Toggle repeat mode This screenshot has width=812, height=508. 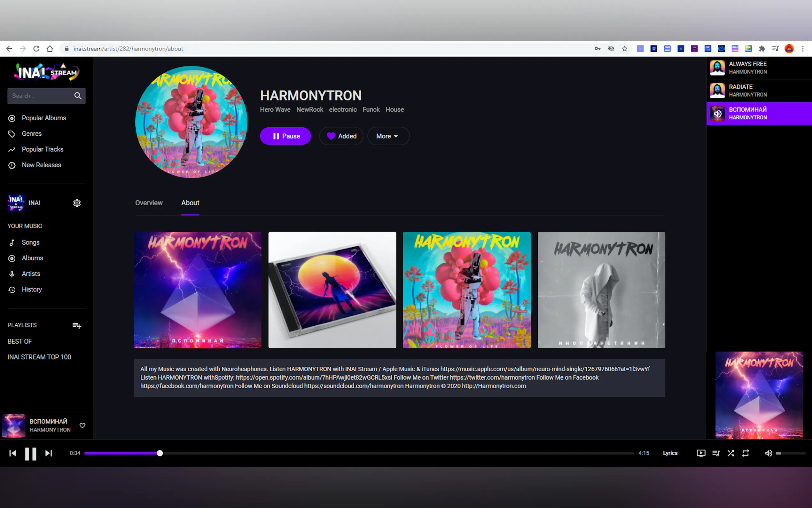(745, 453)
